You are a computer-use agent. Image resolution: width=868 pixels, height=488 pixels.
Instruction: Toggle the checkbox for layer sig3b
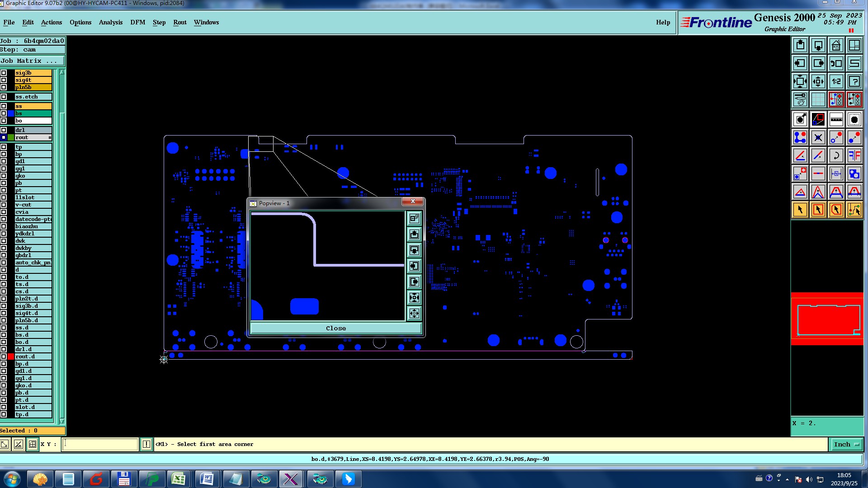pyautogui.click(x=4, y=73)
